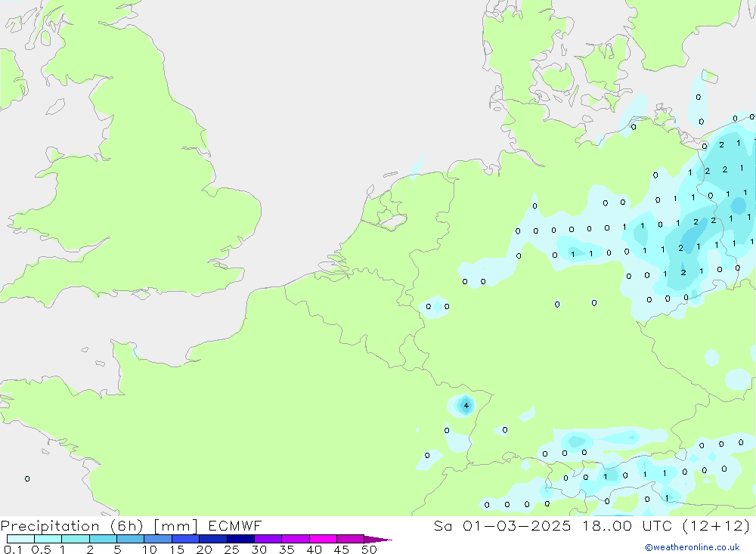Click the above-50 mm legend arrow tip

click(378, 539)
